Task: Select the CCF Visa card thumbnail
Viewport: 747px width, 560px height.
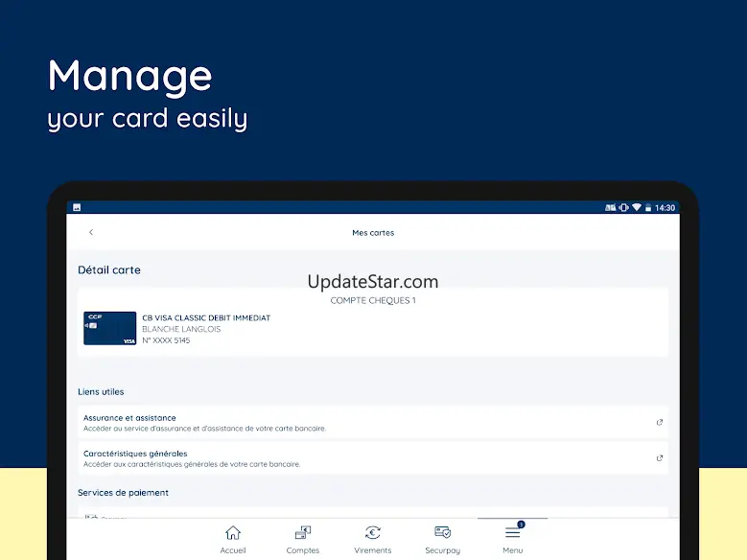Action: point(109,328)
